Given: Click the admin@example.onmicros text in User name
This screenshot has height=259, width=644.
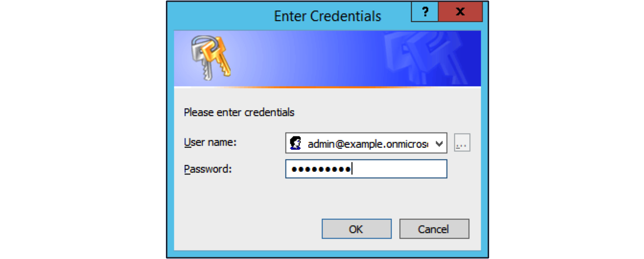Looking at the screenshot, I should 368,143.
